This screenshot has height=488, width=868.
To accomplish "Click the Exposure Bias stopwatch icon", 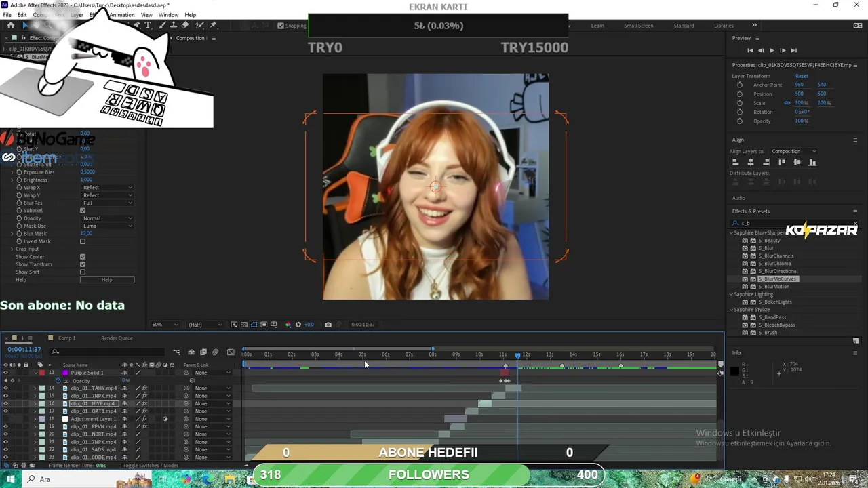I will [19, 172].
